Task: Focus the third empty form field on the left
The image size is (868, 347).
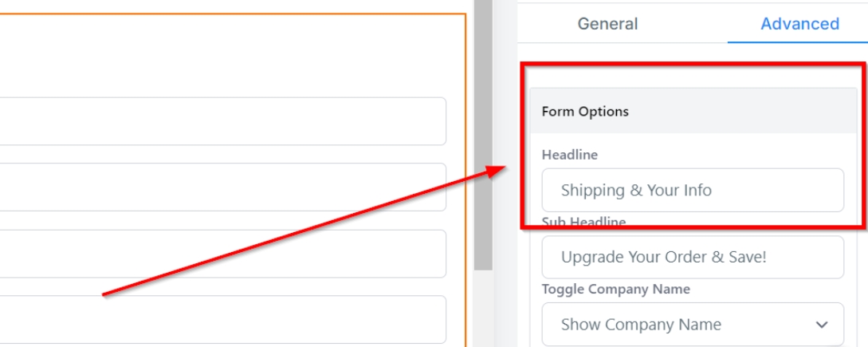Action: (222, 254)
